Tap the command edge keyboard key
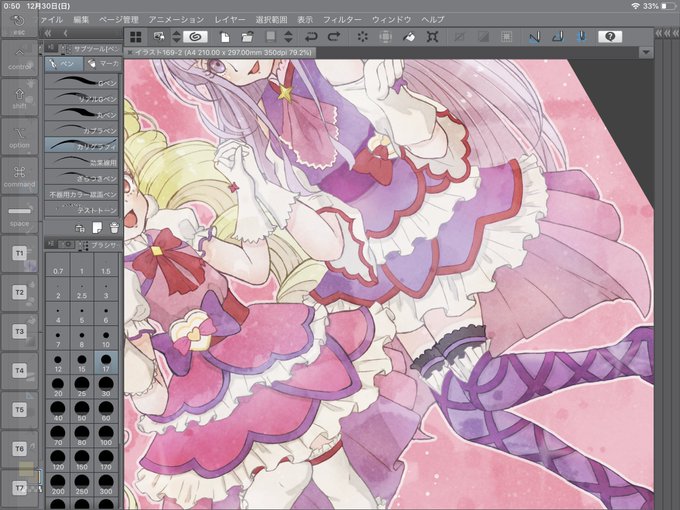The width and height of the screenshot is (680, 510). click(x=19, y=176)
